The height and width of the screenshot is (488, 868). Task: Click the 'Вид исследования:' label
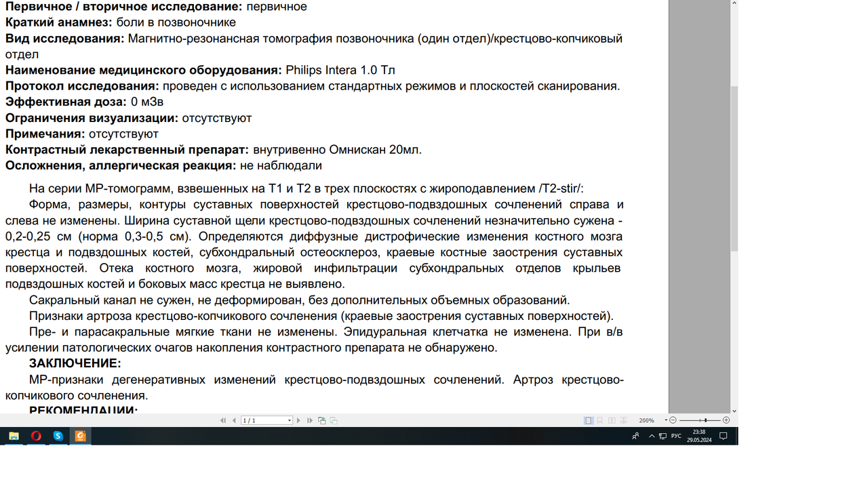point(65,39)
